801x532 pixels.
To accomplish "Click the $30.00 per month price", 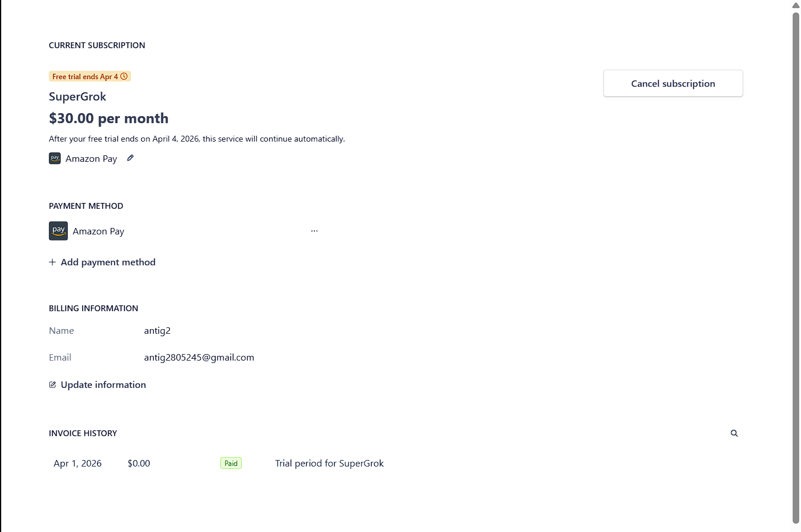I will pyautogui.click(x=108, y=118).
